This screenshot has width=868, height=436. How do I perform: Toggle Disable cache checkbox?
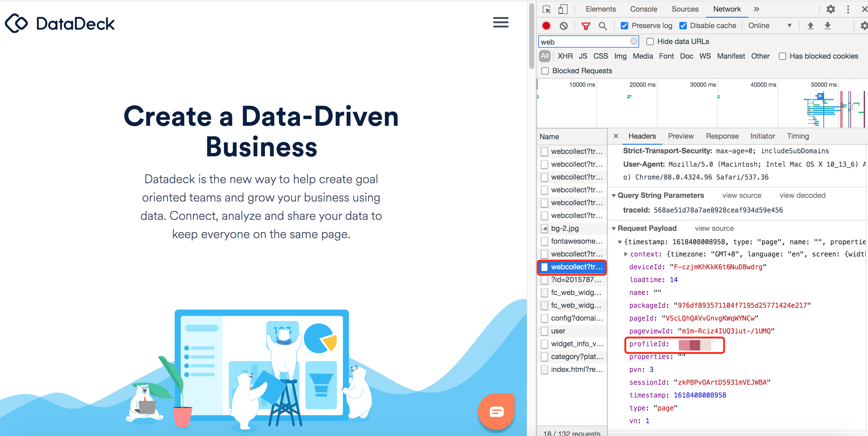coord(683,26)
